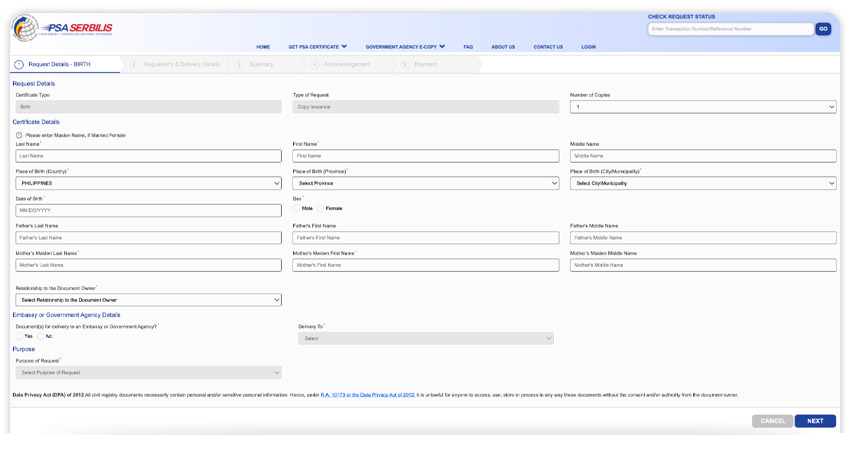The height and width of the screenshot is (450, 850).
Task: Click the 'Data Privacy Act (DPA) of 2012' text
Action: pyautogui.click(x=48, y=395)
